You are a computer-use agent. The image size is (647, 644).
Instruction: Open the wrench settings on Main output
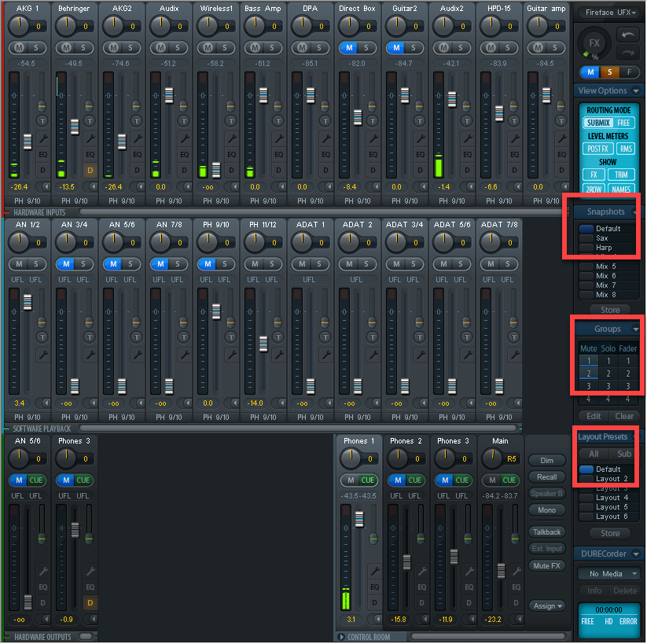[x=518, y=569]
